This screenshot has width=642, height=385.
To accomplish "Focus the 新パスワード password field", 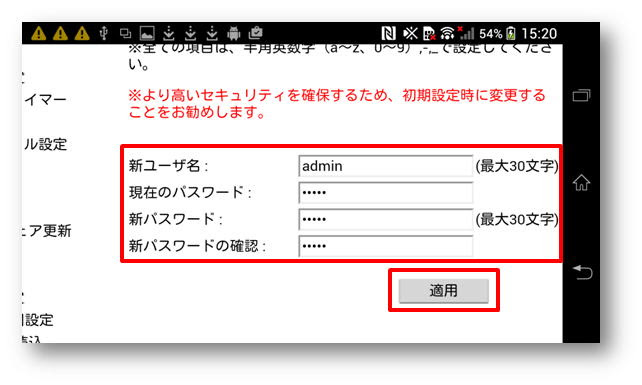I will coord(386,219).
